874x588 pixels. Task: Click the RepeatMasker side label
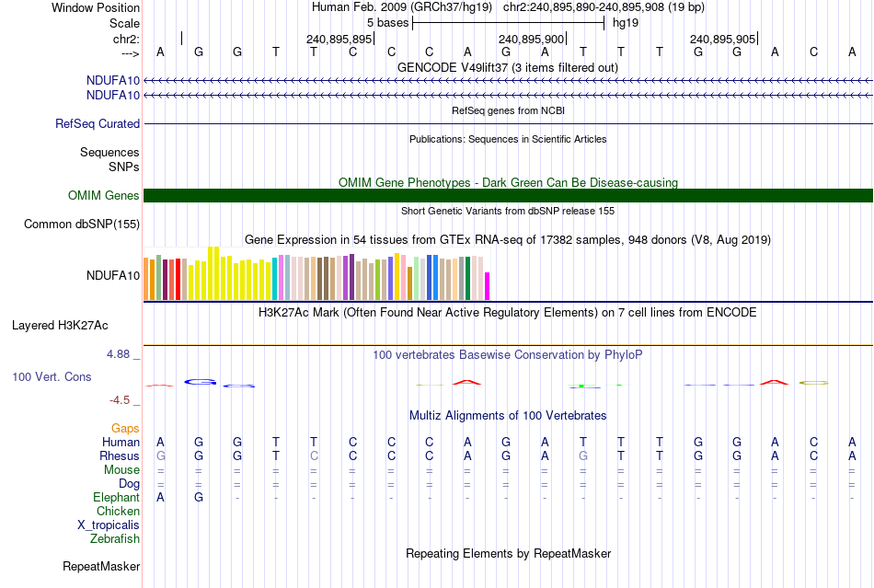coord(101,566)
